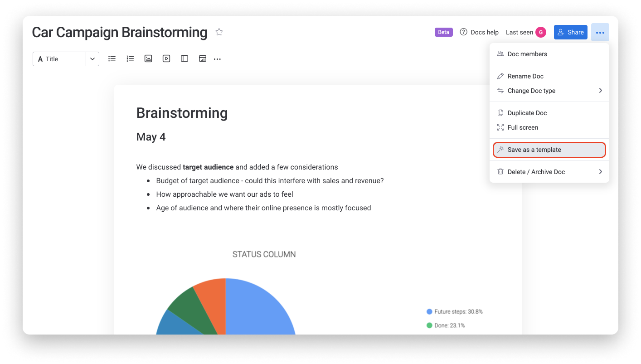
Task: Click the Delete trash can icon
Action: click(500, 172)
